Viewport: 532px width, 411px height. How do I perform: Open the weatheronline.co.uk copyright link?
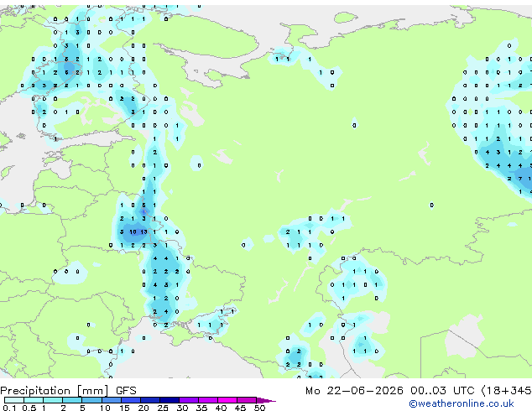[462, 403]
